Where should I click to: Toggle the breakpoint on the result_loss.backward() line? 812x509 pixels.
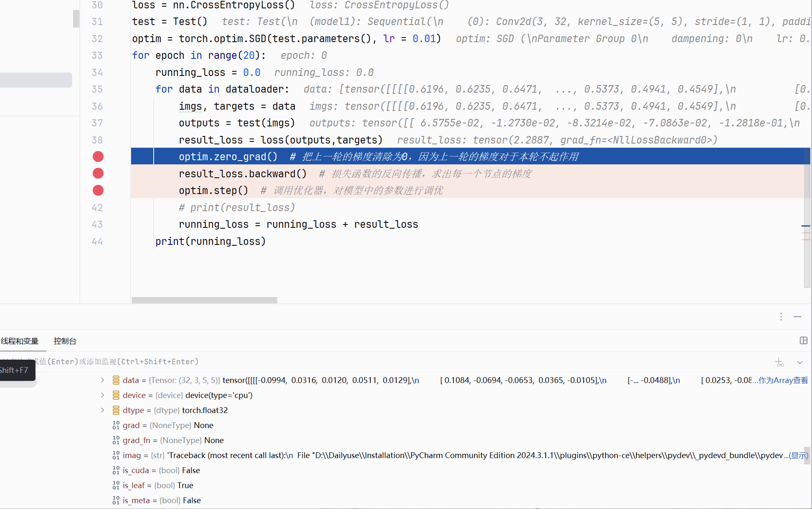pyautogui.click(x=98, y=173)
